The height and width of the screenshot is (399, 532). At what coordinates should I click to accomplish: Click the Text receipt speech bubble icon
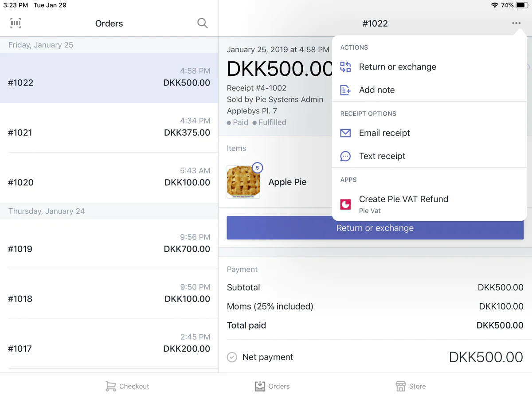[x=345, y=156]
